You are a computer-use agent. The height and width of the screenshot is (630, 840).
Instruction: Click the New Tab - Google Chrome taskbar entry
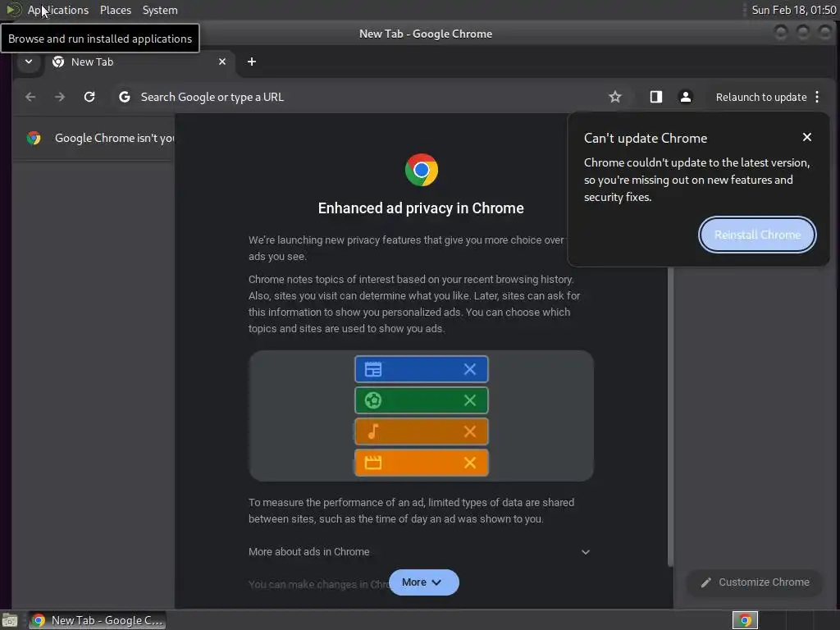tap(97, 620)
